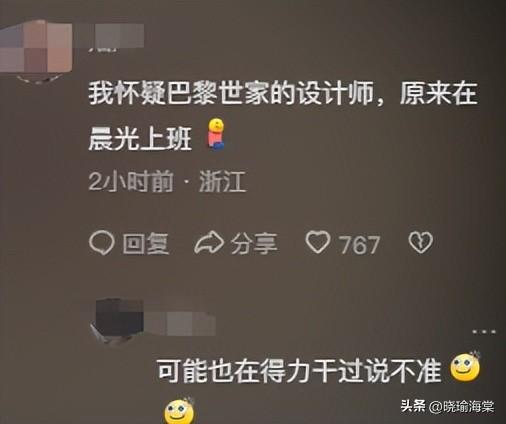Screen dimensions: 506x424
Task: Click the reply speech bubble icon
Action: coord(102,243)
